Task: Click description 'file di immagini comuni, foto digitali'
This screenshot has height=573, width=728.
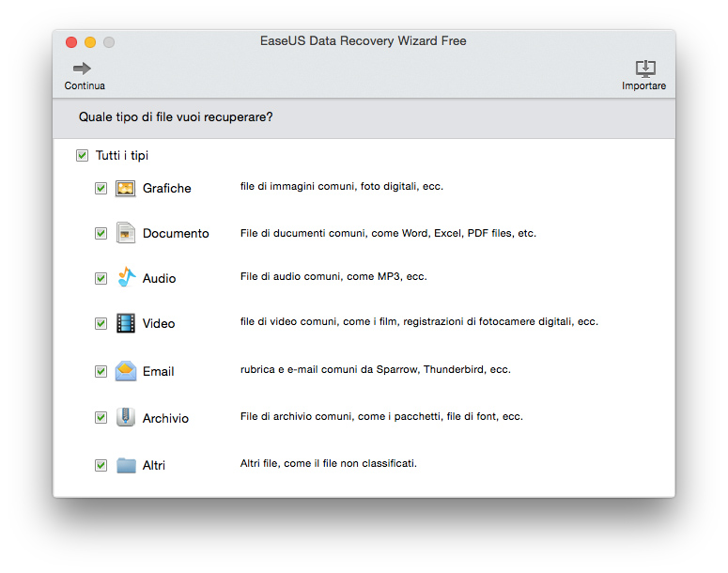Action: point(342,187)
